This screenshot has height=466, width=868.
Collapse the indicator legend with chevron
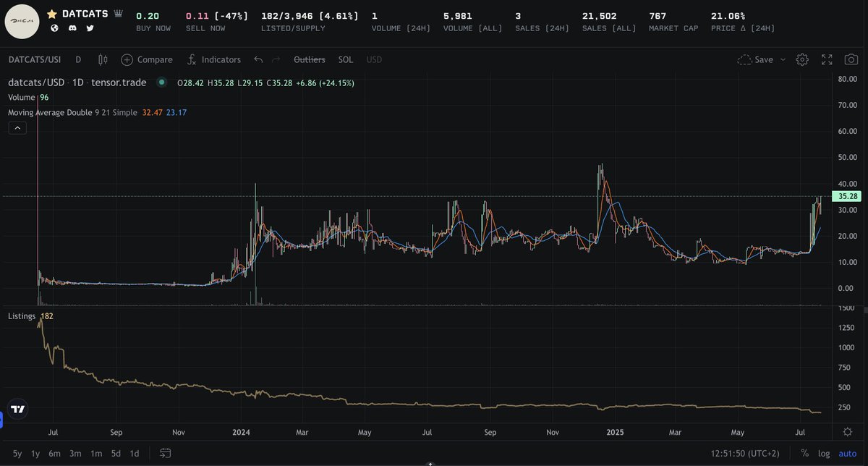(17, 128)
